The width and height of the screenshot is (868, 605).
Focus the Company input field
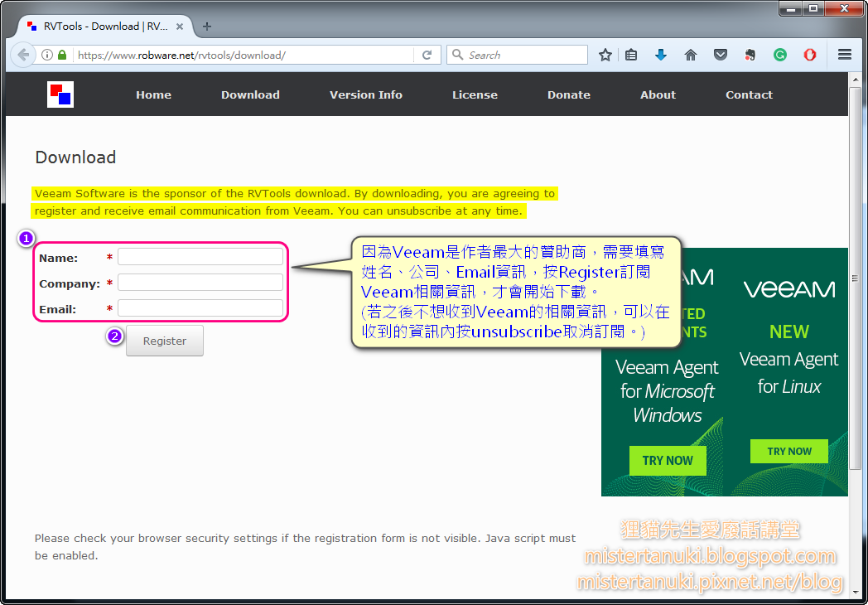pos(200,283)
